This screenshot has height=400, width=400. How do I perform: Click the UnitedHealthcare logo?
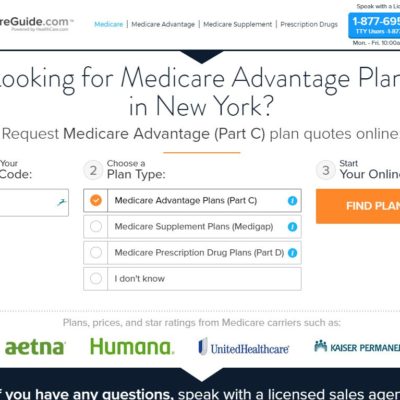(x=244, y=347)
